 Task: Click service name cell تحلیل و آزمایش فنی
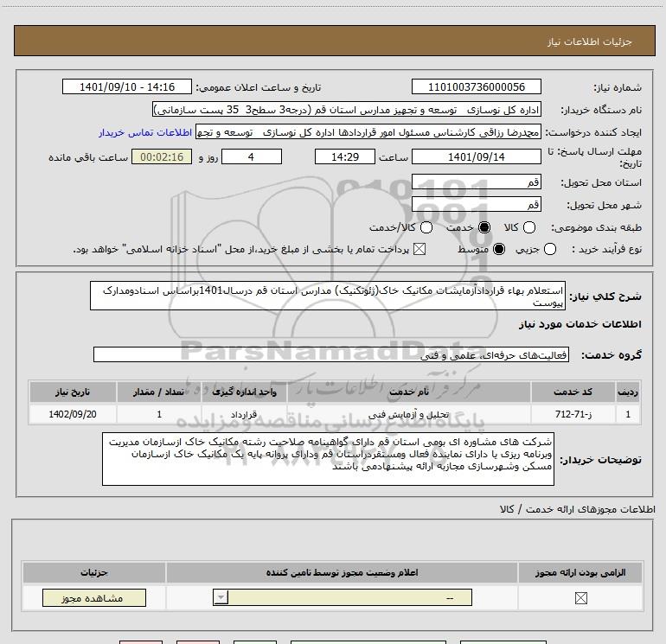point(409,414)
